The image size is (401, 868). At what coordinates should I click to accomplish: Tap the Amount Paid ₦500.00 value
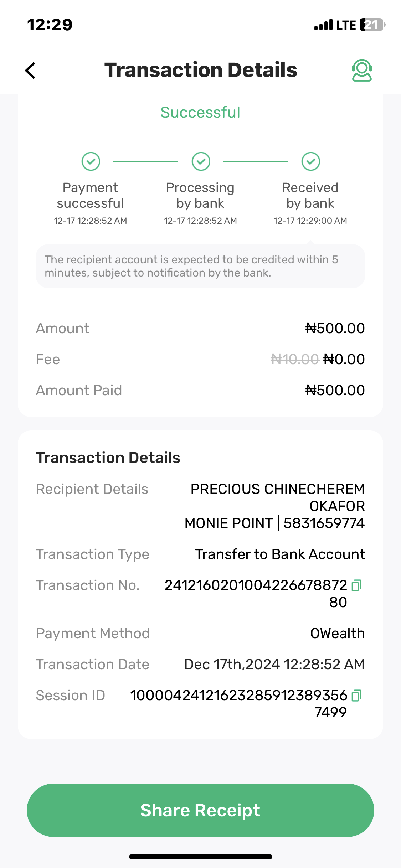tap(335, 390)
